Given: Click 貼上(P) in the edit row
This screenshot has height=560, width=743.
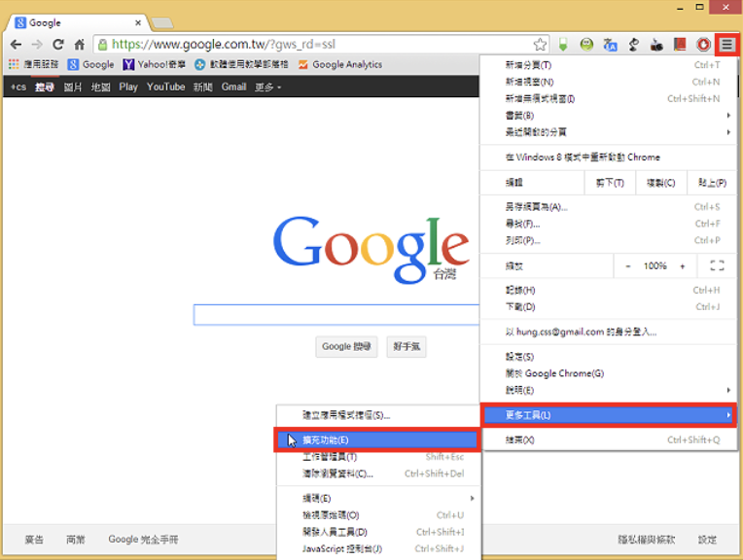Looking at the screenshot, I should click(712, 183).
